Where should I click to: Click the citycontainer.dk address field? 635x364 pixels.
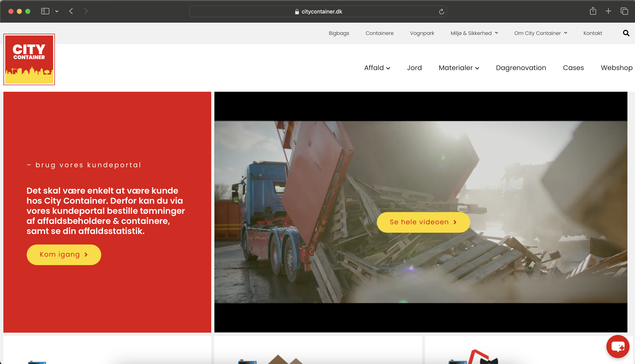318,12
